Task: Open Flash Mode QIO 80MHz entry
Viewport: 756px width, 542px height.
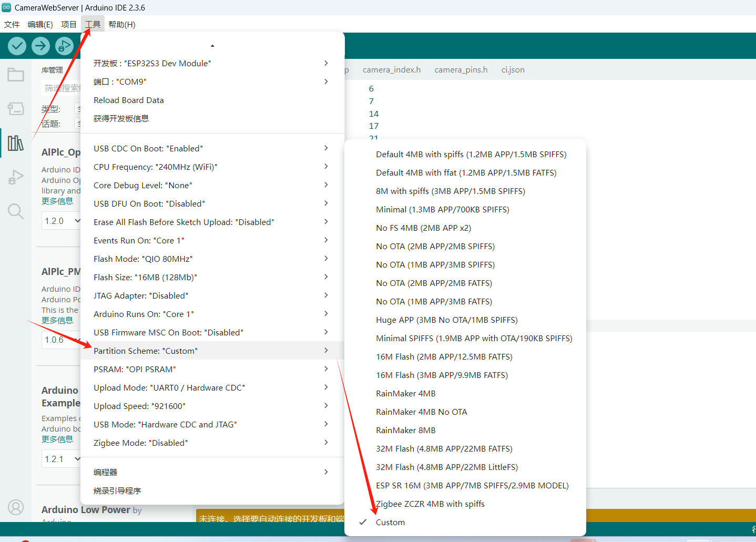Action: [212, 259]
